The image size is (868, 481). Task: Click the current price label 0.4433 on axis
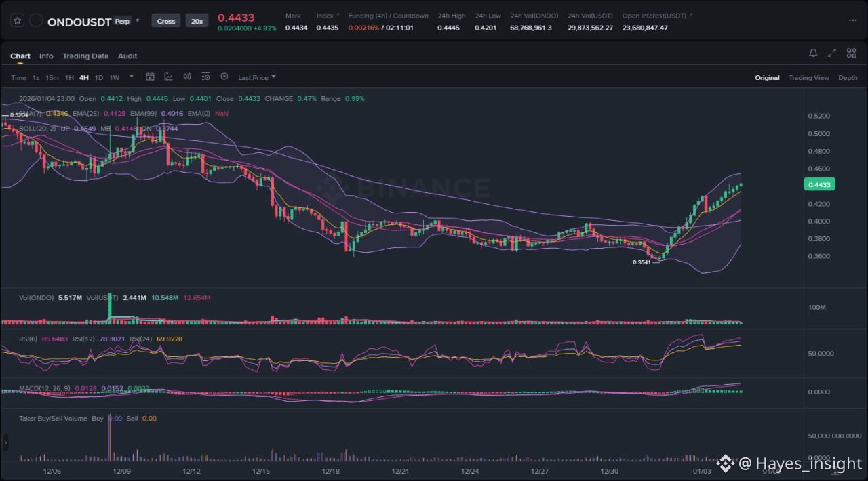[x=819, y=184]
